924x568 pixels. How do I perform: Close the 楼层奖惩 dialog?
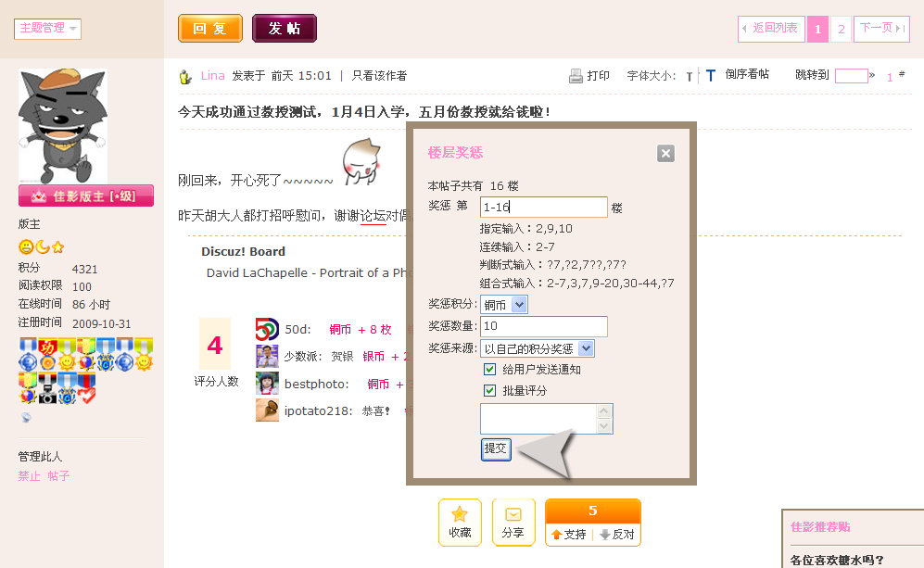coord(665,154)
